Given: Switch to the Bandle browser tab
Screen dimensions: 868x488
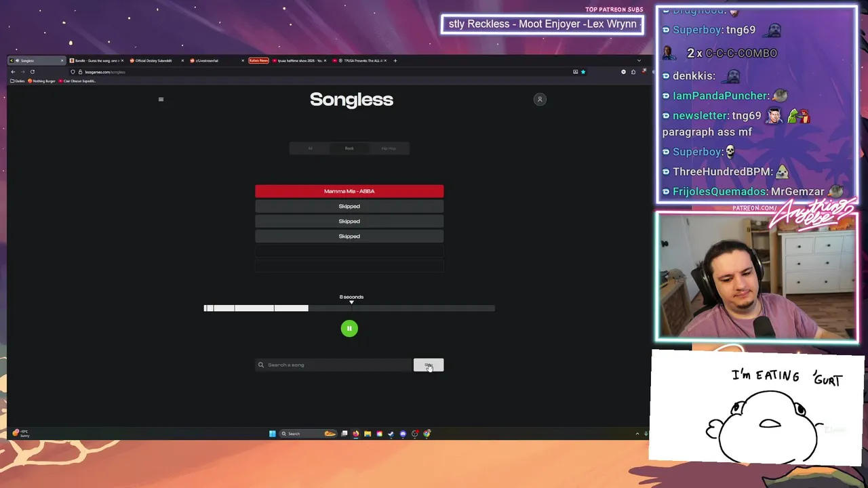Looking at the screenshot, I should (x=96, y=60).
